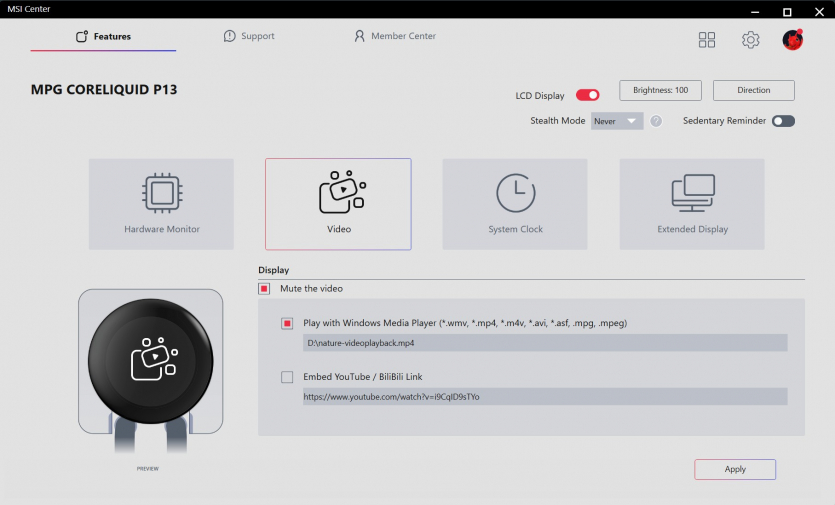Uncheck the Mute the video checkbox

click(x=265, y=289)
